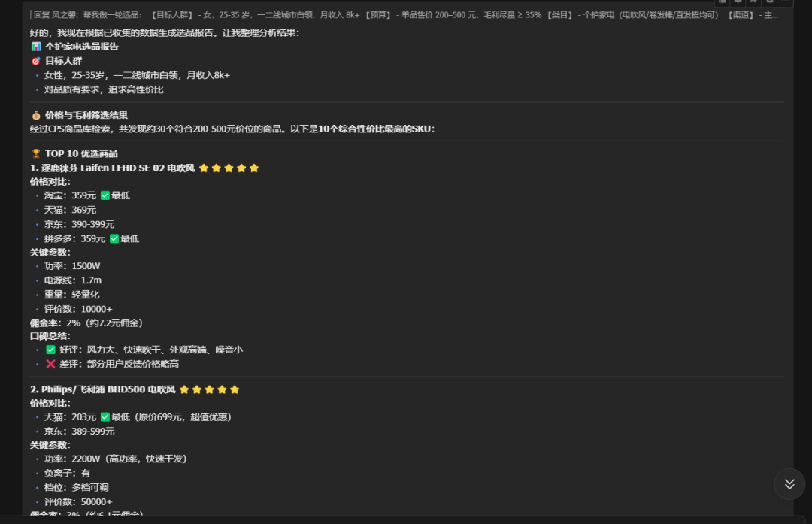The height and width of the screenshot is (524, 812).
Task: Open the quoted reply to 风之馨
Action: [x=406, y=15]
